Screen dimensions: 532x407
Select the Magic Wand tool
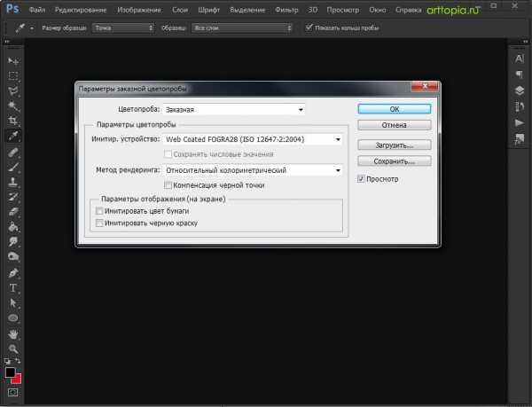13,106
